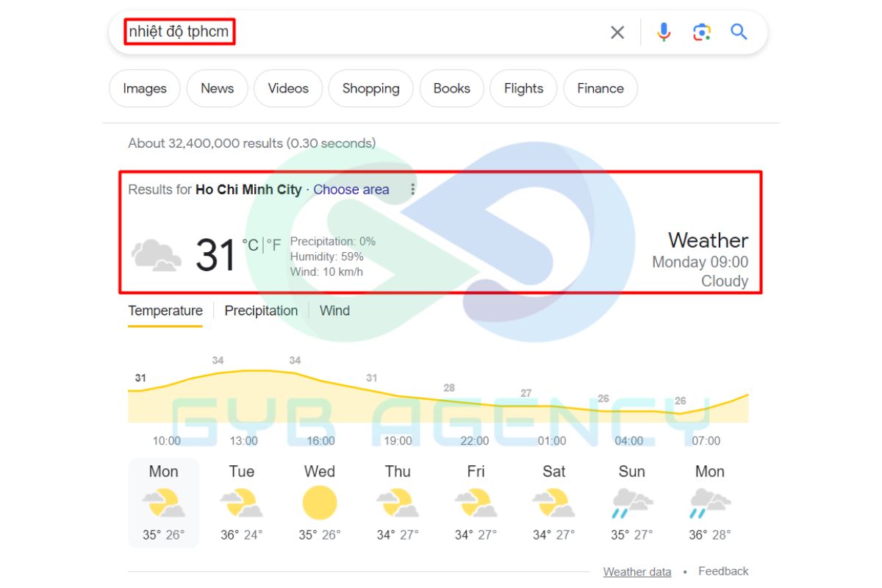Click the large cloudy icon next to 31

(157, 254)
